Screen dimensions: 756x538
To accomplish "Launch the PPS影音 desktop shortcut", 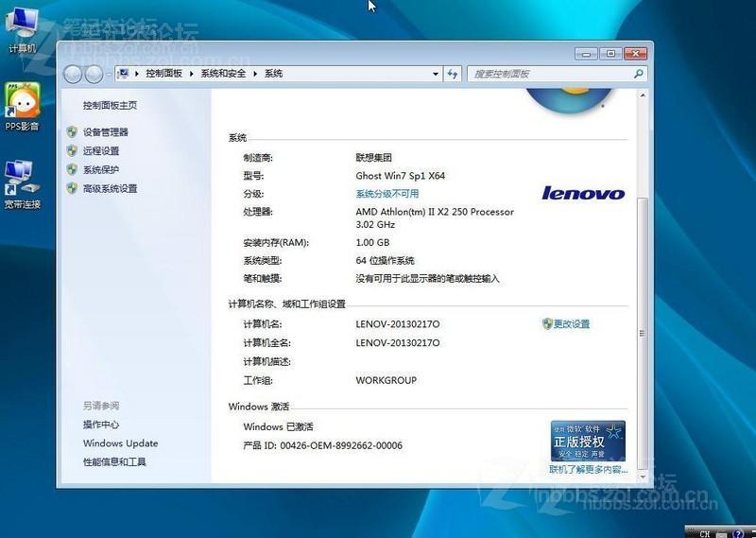I will tap(22, 102).
